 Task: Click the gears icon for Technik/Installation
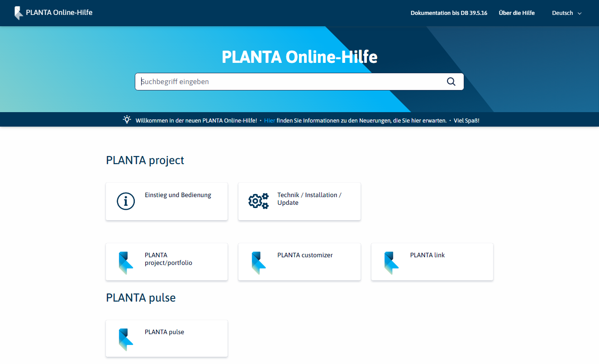(258, 201)
